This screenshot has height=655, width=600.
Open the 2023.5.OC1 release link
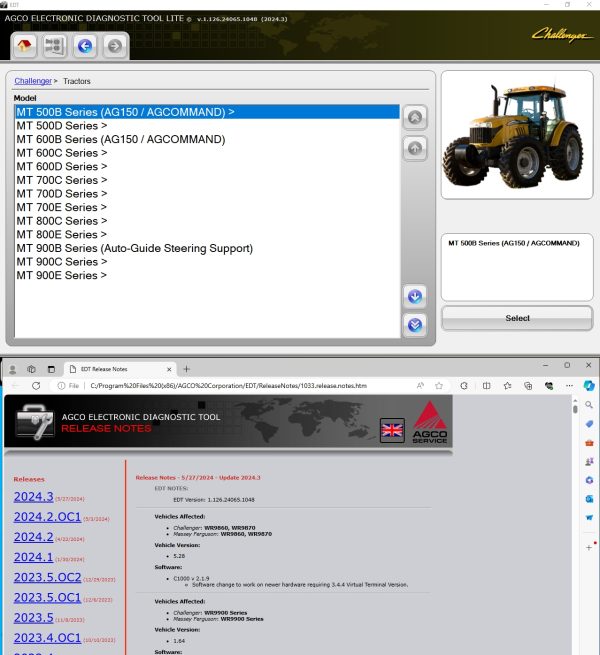47,597
